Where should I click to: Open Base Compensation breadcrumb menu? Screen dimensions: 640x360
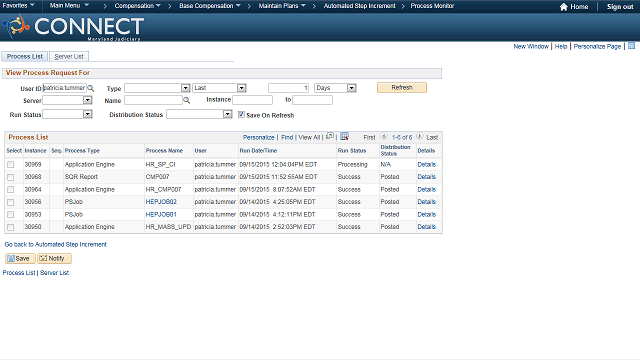click(210, 6)
